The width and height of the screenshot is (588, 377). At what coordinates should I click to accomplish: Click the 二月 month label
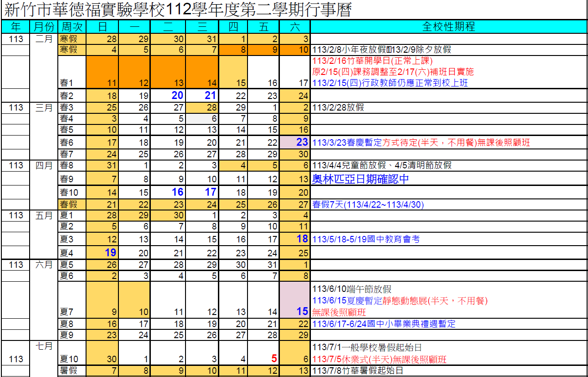point(44,39)
